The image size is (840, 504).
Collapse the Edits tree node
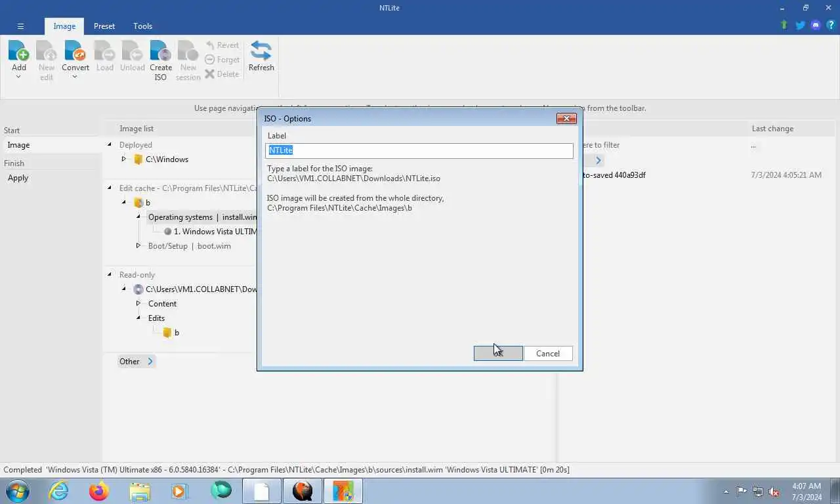coord(138,318)
